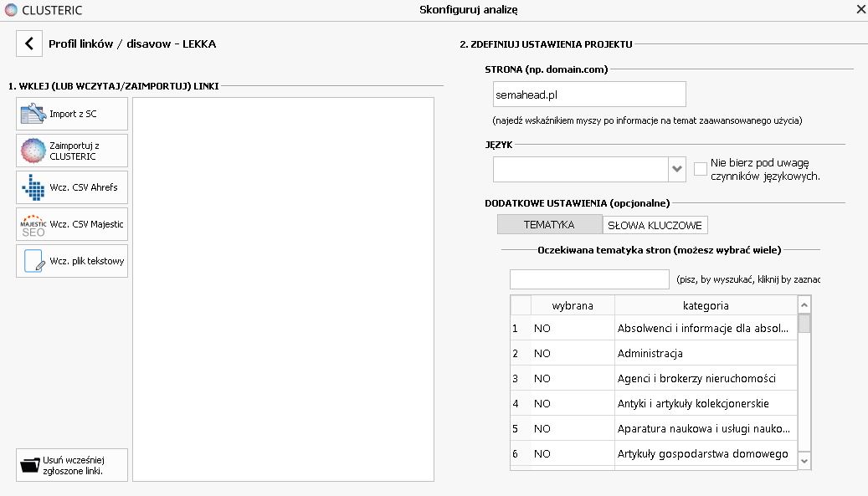Load links from a text file

72,261
